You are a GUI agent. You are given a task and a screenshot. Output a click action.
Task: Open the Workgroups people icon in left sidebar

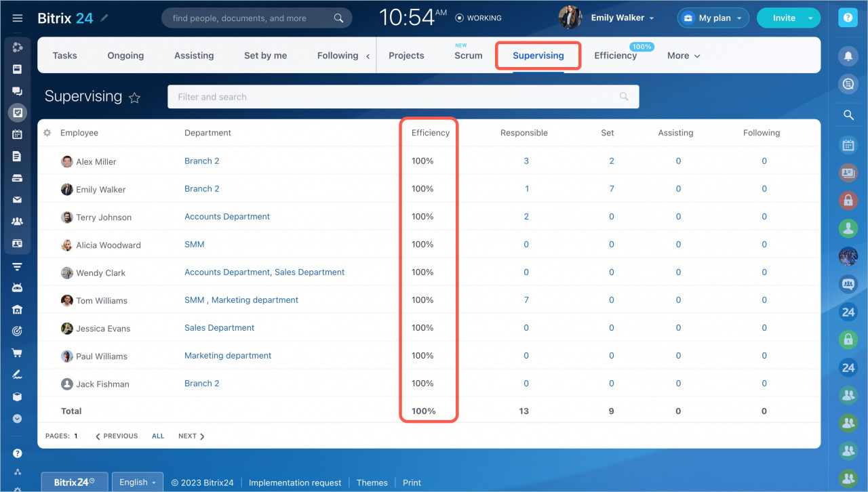[x=18, y=222]
